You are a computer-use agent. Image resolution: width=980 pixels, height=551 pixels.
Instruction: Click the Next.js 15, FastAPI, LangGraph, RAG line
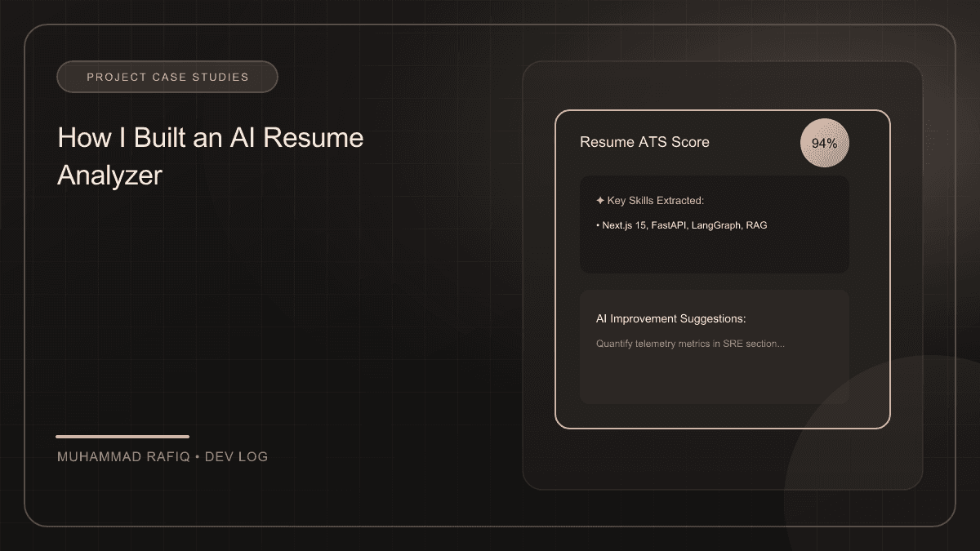point(682,225)
